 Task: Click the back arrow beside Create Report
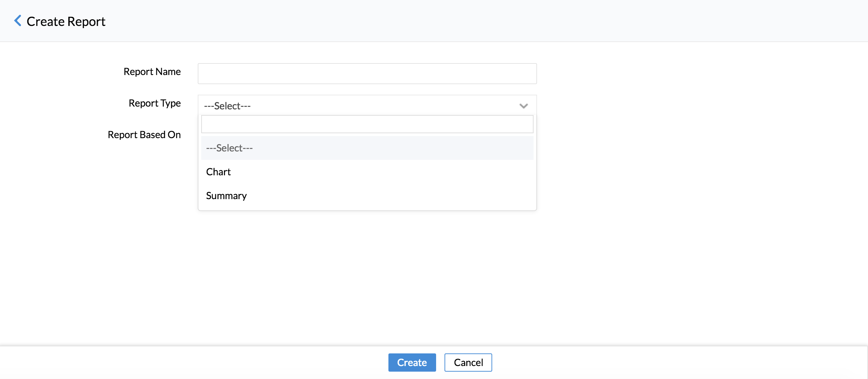[18, 21]
